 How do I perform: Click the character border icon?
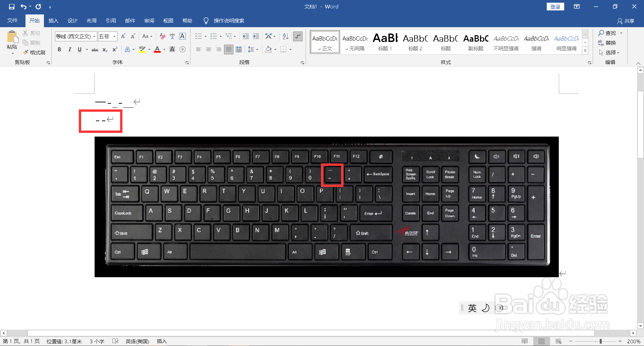(182, 36)
